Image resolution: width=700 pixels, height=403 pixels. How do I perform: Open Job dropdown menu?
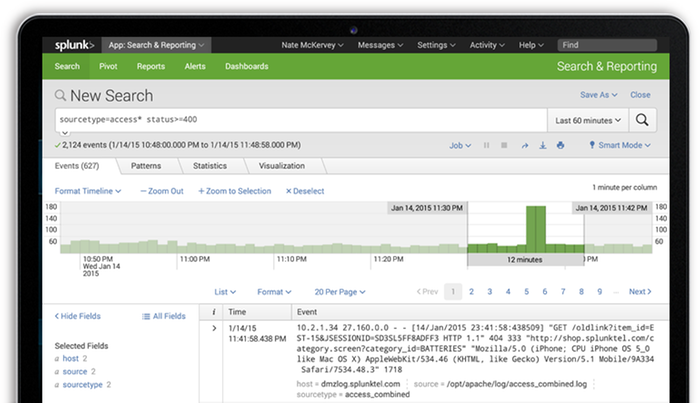coord(460,145)
